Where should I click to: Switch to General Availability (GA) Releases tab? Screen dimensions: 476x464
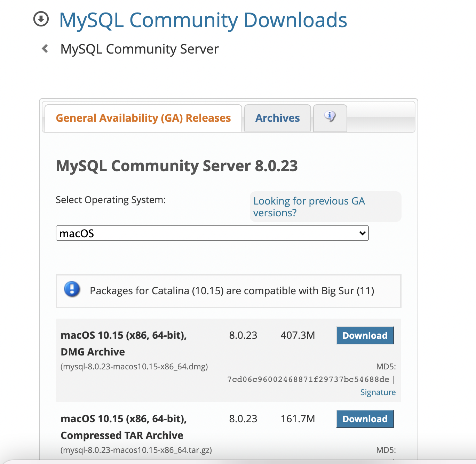point(143,118)
